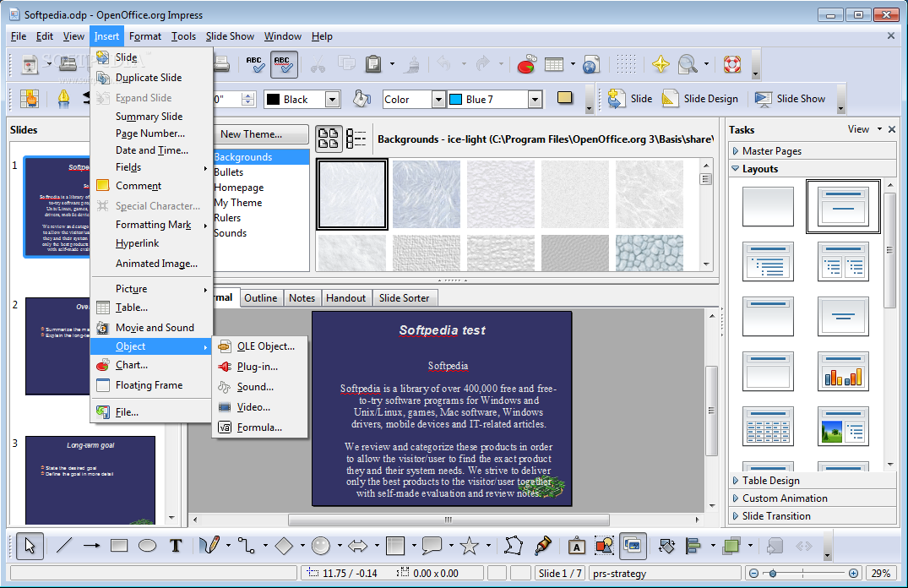Image resolution: width=908 pixels, height=588 pixels.
Task: Select the arrow selection tool
Action: point(30,546)
